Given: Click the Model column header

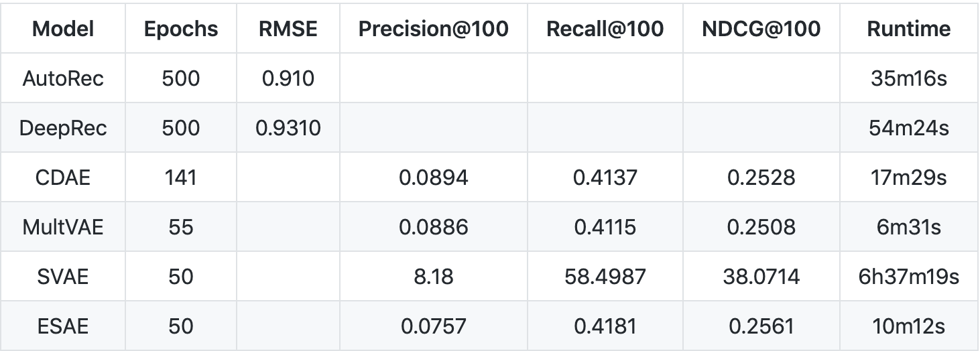Looking at the screenshot, I should tap(63, 29).
